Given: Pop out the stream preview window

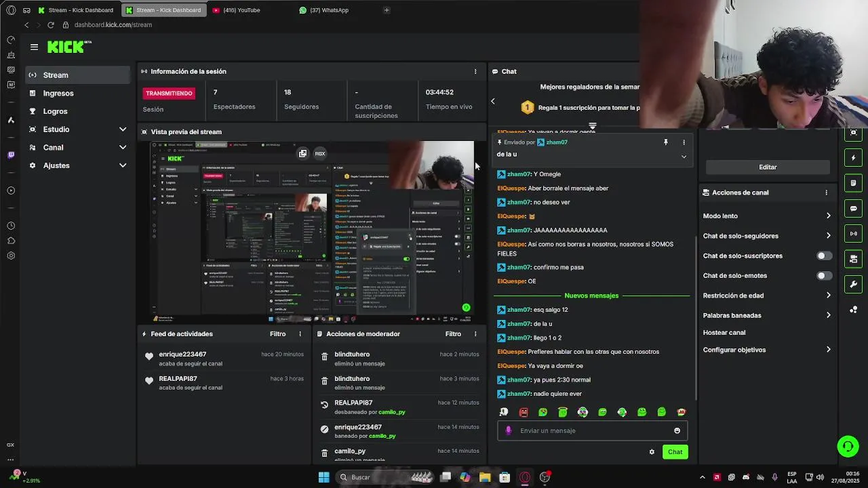Looking at the screenshot, I should [302, 153].
